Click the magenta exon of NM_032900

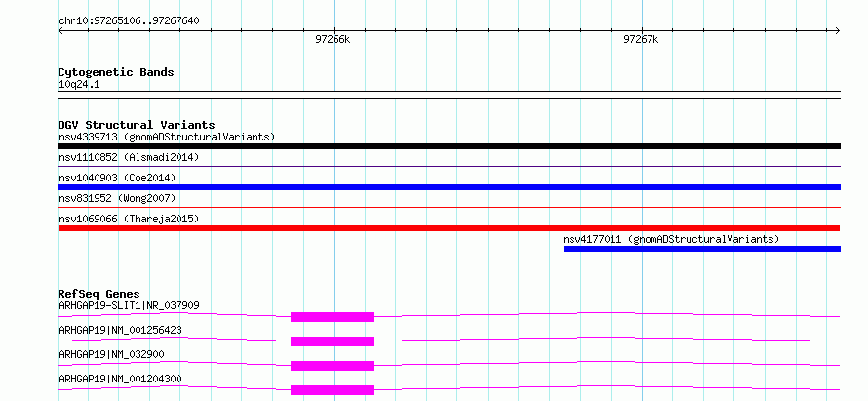click(333, 366)
